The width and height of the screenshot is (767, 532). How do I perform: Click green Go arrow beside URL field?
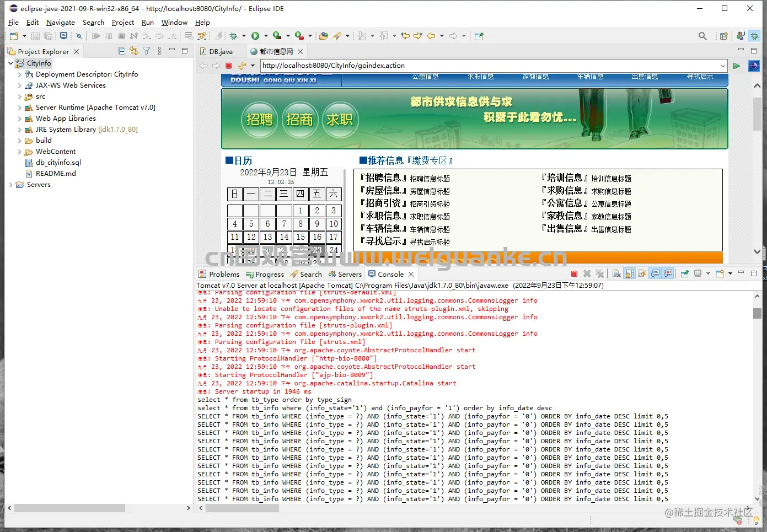tap(736, 66)
